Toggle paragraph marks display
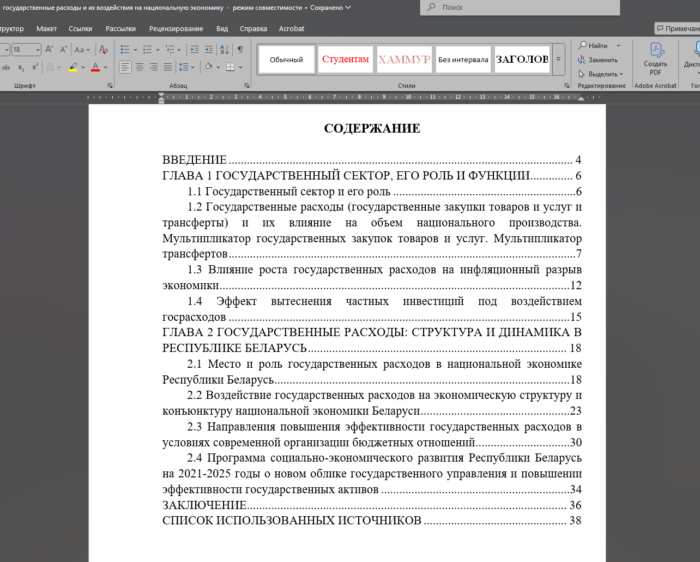This screenshot has height=562, width=700. (240, 50)
